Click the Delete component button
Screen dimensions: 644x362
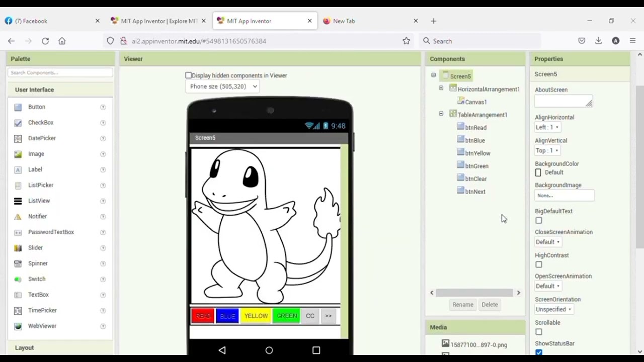click(x=490, y=304)
